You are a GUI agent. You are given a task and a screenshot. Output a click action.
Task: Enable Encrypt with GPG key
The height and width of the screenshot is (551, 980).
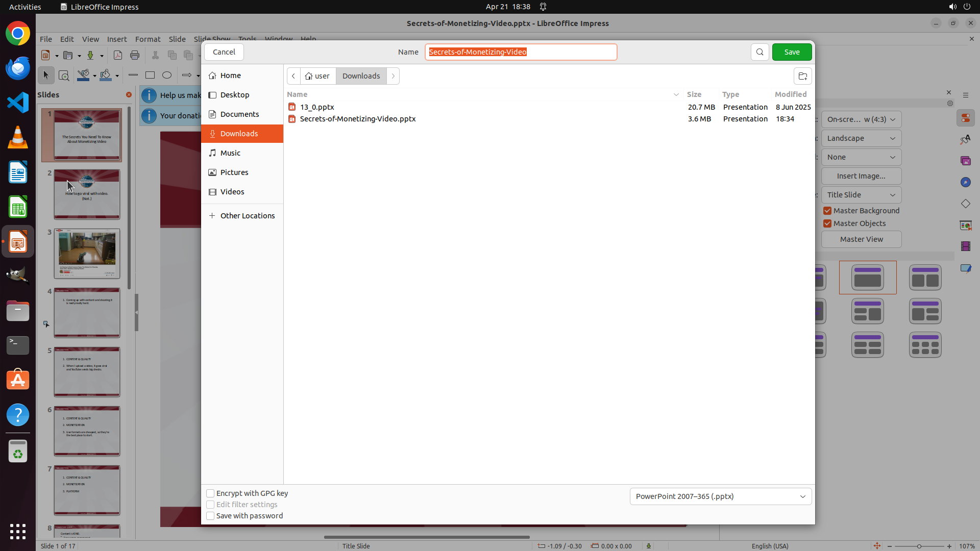point(210,493)
